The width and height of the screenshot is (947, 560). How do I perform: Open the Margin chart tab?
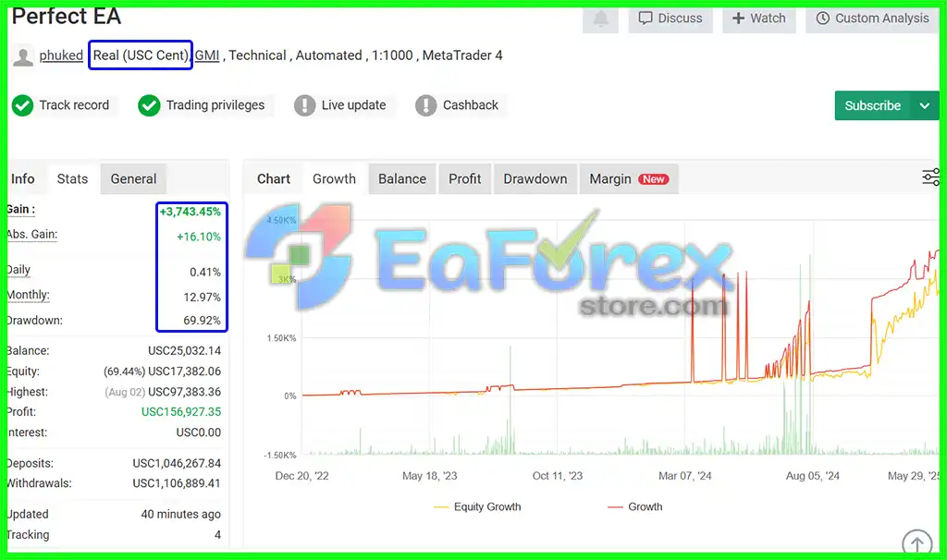click(629, 179)
